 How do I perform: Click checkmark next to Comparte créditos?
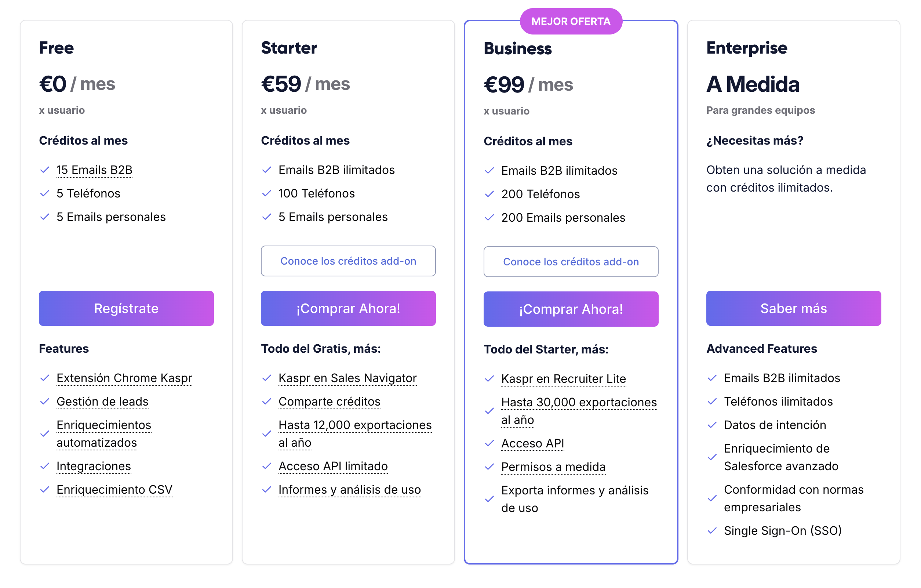point(267,401)
